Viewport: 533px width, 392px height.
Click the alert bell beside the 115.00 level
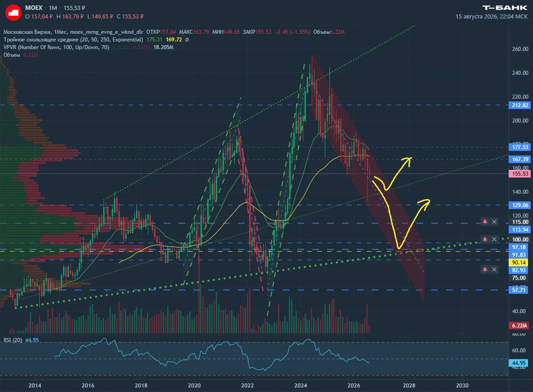[x=485, y=222]
